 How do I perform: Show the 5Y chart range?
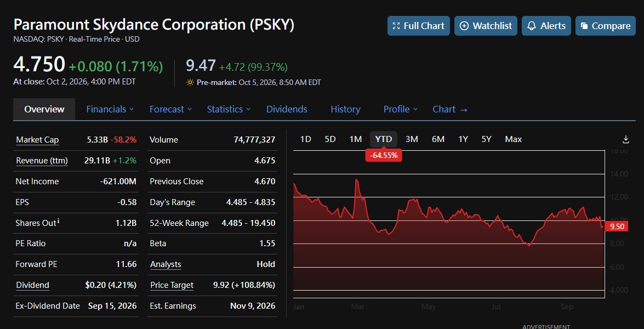coord(486,139)
